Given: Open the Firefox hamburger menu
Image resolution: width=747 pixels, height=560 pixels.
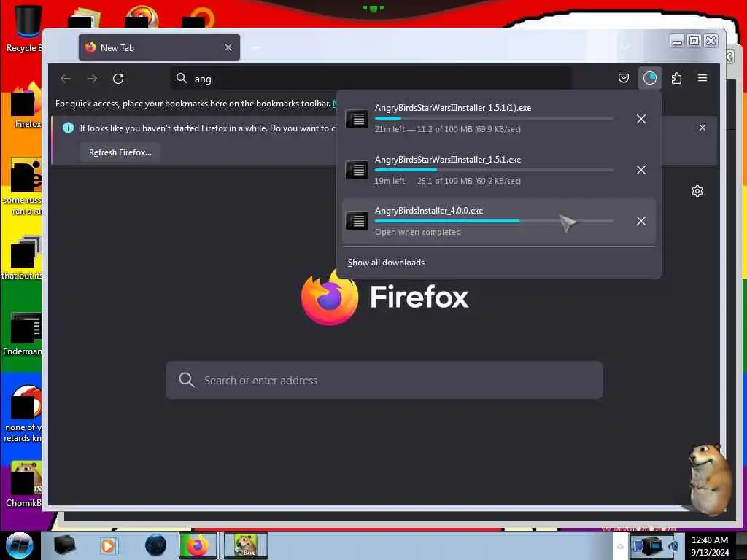Looking at the screenshot, I should pos(703,77).
